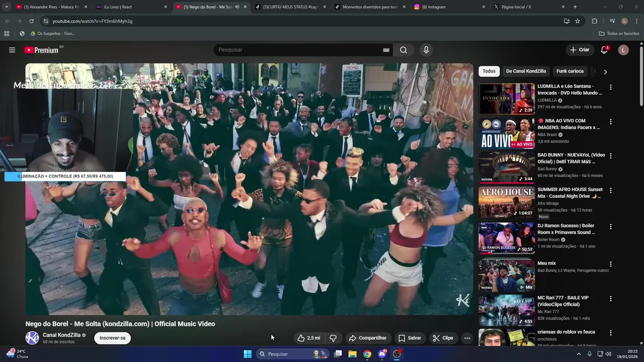Click the main video player
The image size is (644, 362).
coord(250,189)
